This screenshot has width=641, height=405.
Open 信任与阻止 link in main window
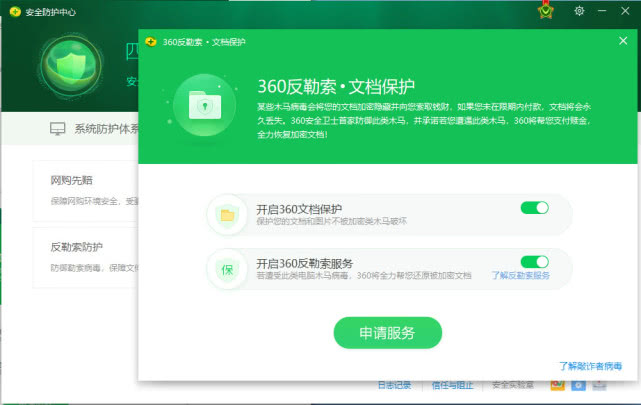(453, 385)
